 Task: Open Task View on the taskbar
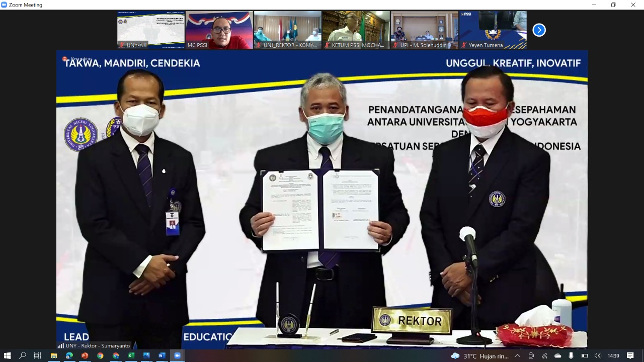pyautogui.click(x=37, y=355)
